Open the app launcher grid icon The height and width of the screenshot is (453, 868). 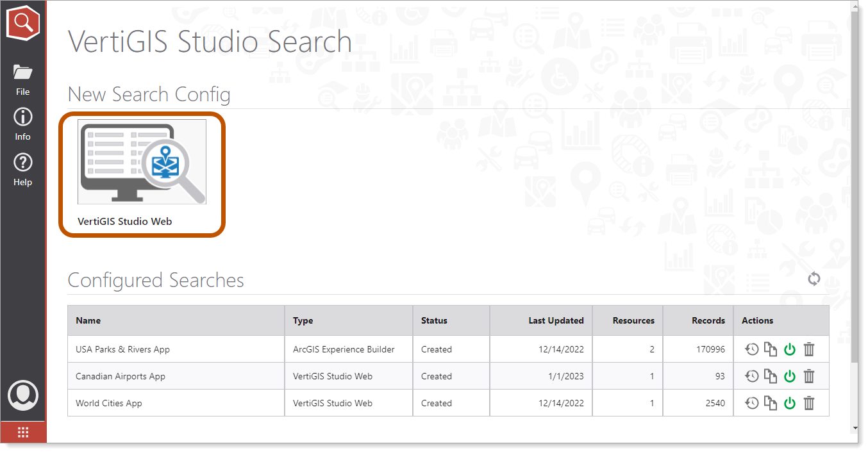pos(23,432)
